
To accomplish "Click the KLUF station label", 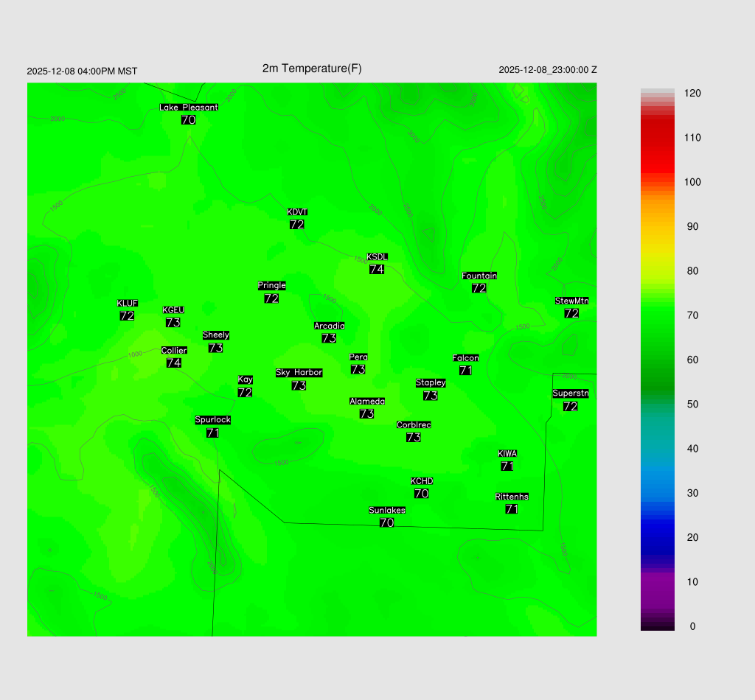I will (x=128, y=303).
